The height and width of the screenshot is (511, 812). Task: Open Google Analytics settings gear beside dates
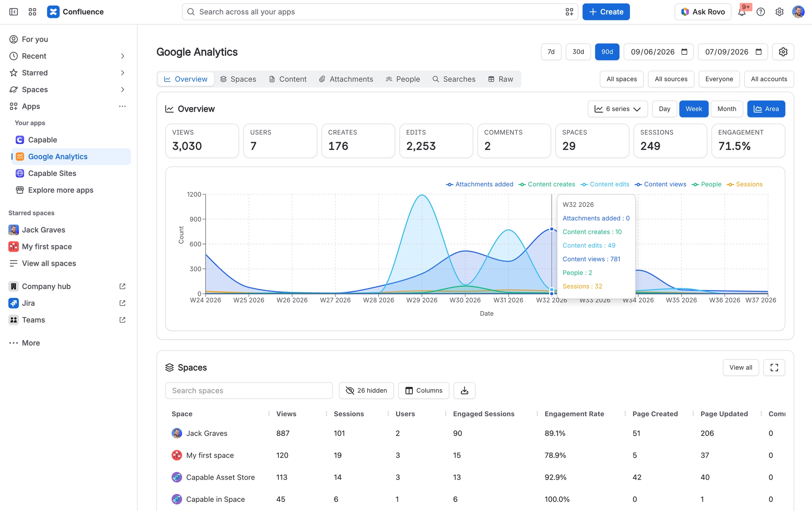coord(783,52)
